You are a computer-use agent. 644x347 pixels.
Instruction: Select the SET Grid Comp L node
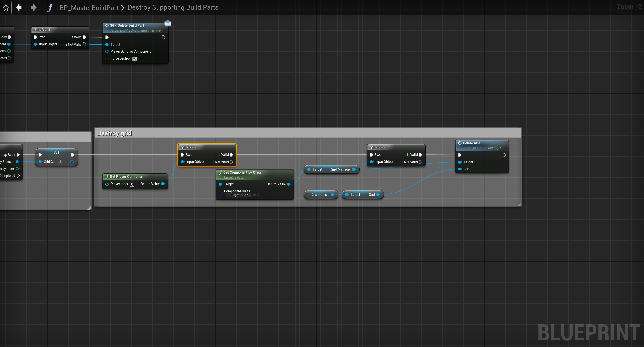pos(56,152)
